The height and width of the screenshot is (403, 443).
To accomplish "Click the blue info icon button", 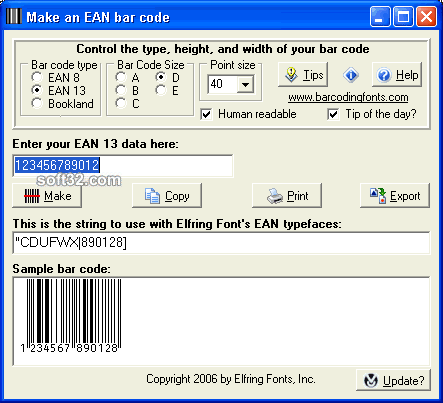I will click(351, 75).
